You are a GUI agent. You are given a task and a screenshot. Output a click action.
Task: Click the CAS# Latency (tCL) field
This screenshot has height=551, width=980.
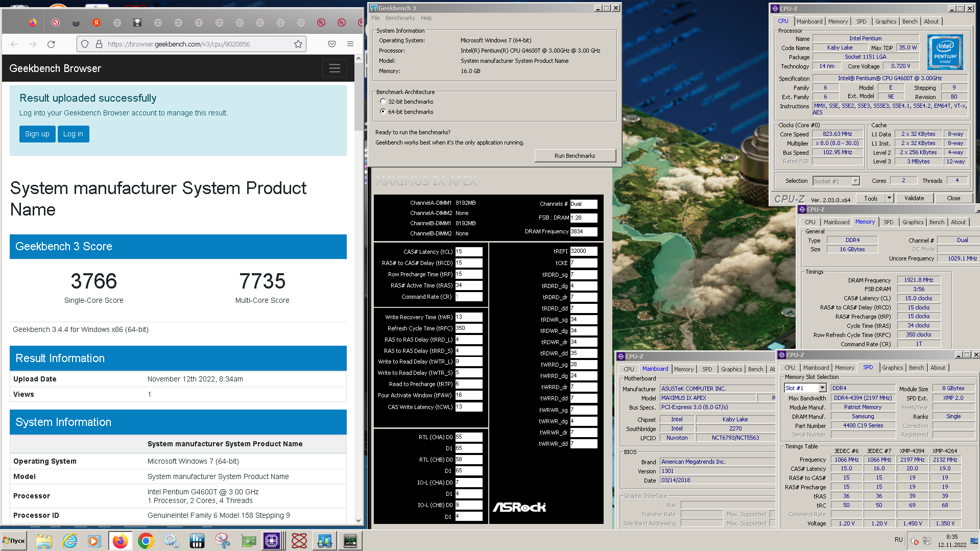(x=468, y=252)
